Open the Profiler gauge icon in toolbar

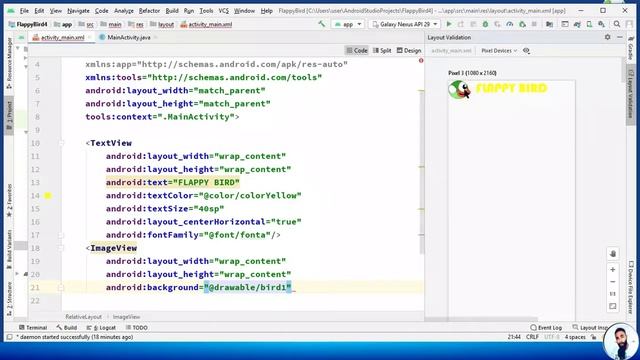click(510, 24)
